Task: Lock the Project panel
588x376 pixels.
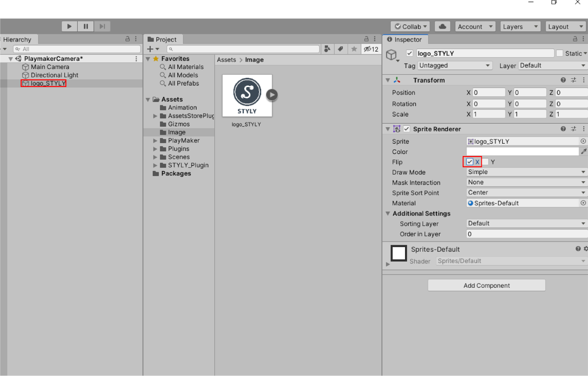Action: pyautogui.click(x=367, y=39)
